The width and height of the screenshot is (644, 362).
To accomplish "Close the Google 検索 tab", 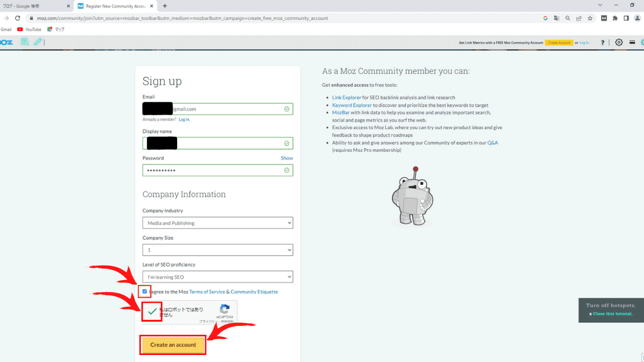I will [68, 6].
